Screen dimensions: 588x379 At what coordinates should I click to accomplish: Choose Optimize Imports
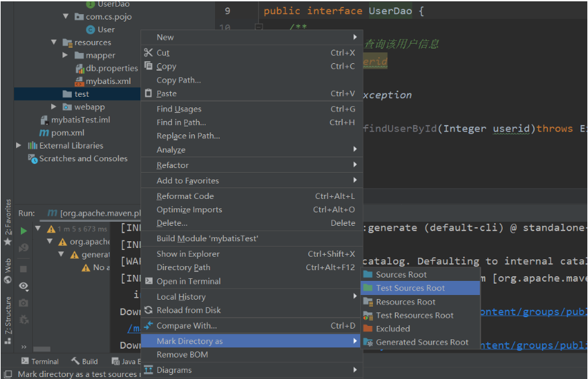[x=252, y=209]
